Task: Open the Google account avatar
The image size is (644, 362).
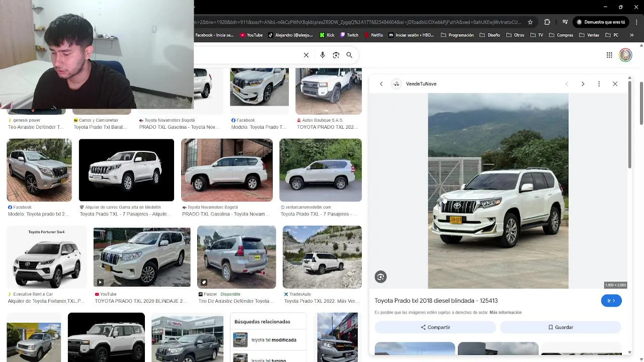Action: point(625,55)
